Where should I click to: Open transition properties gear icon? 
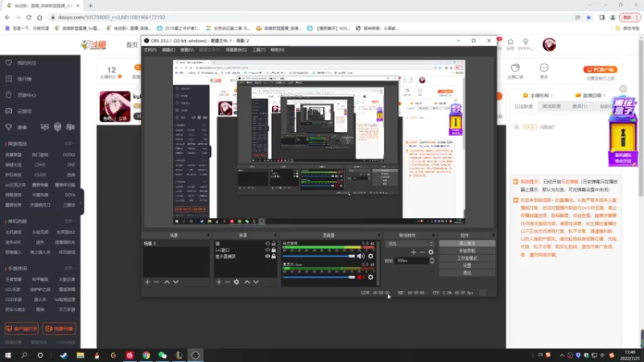[431, 252]
